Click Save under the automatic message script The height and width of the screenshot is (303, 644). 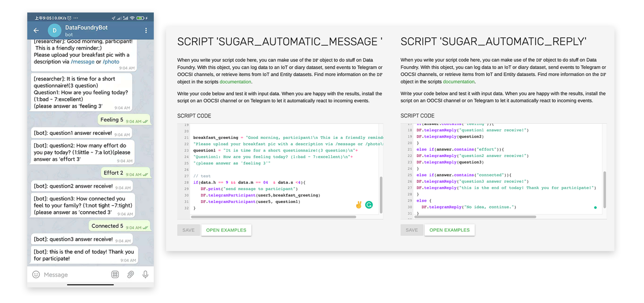coord(188,230)
